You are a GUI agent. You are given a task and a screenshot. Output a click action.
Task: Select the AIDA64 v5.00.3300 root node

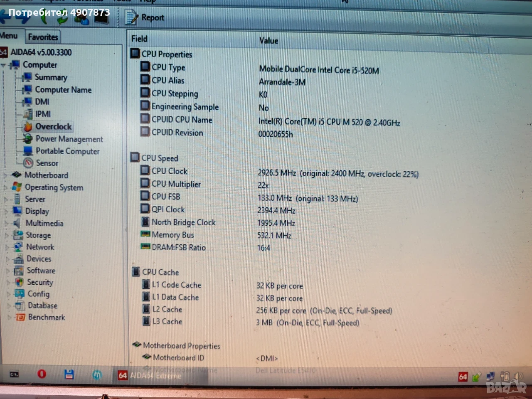[x=41, y=52]
